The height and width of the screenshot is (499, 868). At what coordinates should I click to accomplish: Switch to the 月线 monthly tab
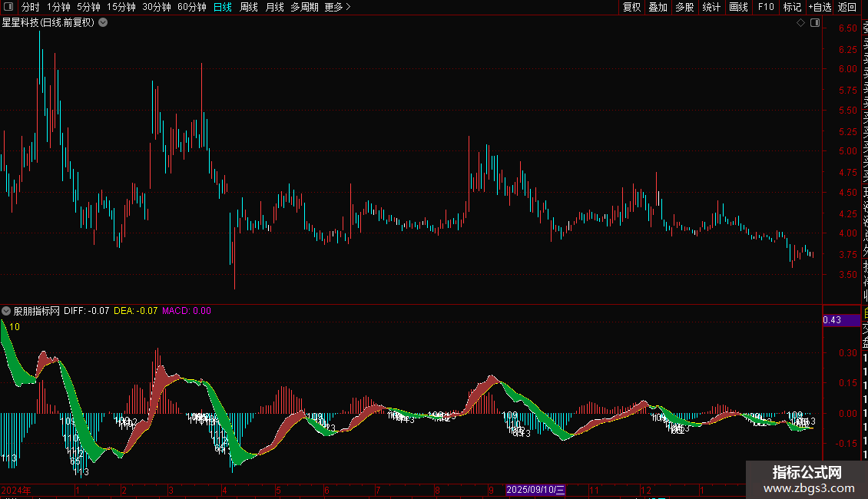pyautogui.click(x=274, y=7)
